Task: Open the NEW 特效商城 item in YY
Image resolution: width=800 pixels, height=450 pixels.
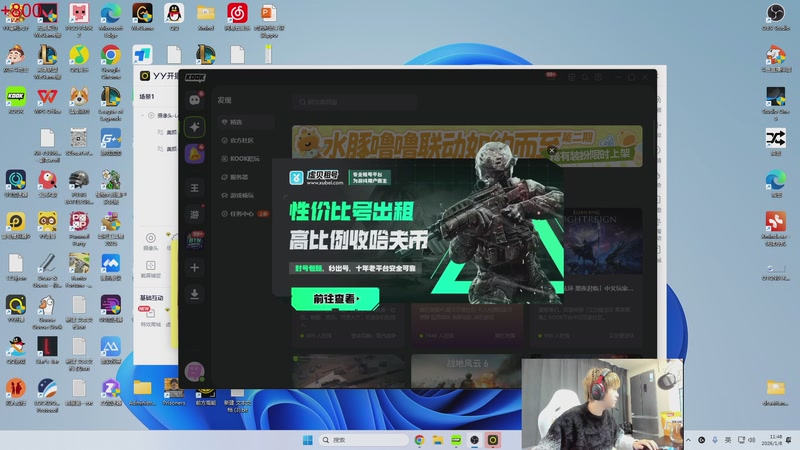Action: point(150,316)
